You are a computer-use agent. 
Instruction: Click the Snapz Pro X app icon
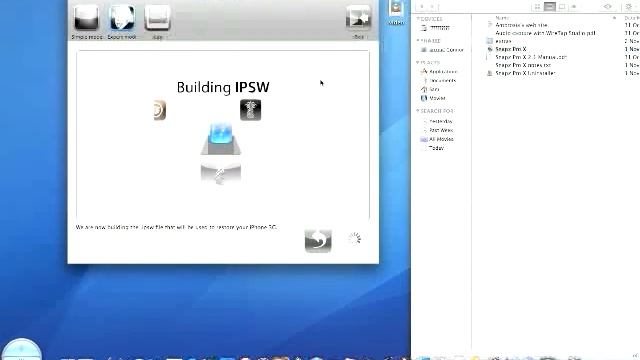489,49
